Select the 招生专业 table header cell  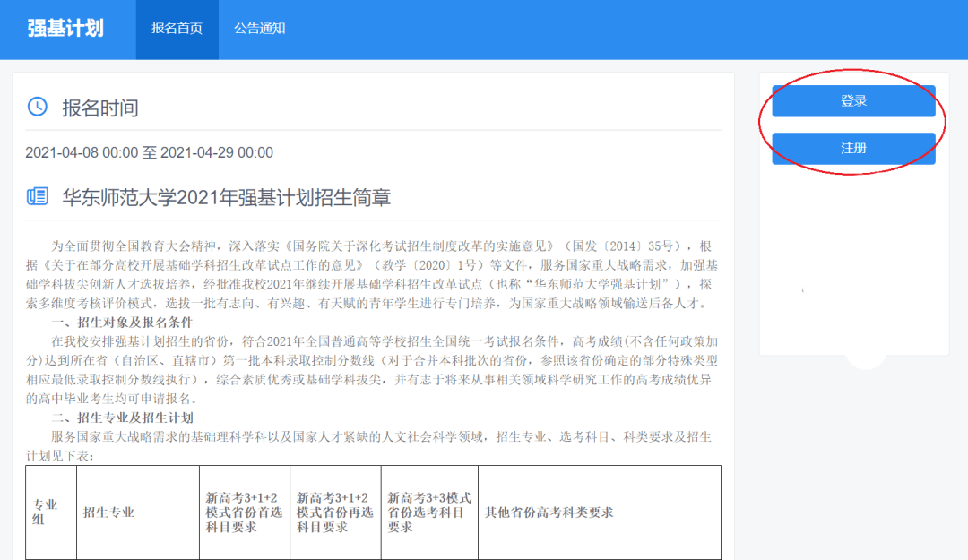(x=108, y=513)
